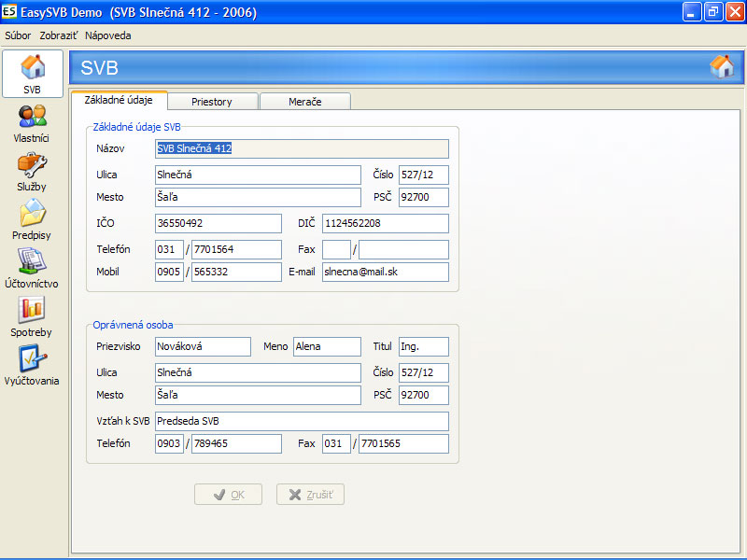Click the Titul field Ing.

click(x=424, y=346)
